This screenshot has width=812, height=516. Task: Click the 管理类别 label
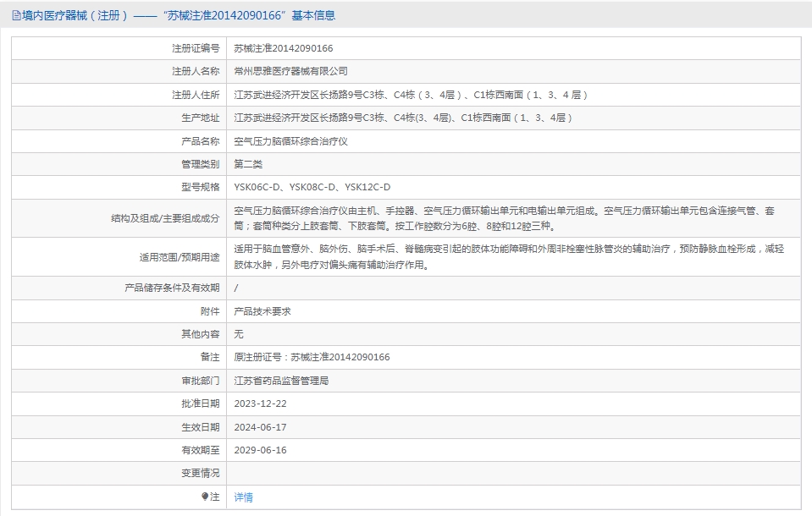tap(201, 164)
